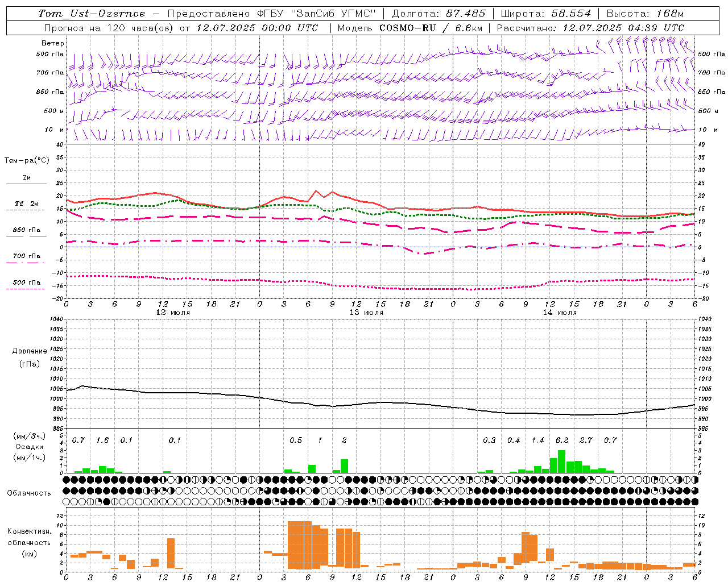Click the "(мм/3ч.)" precipitation unit label

pos(30,436)
